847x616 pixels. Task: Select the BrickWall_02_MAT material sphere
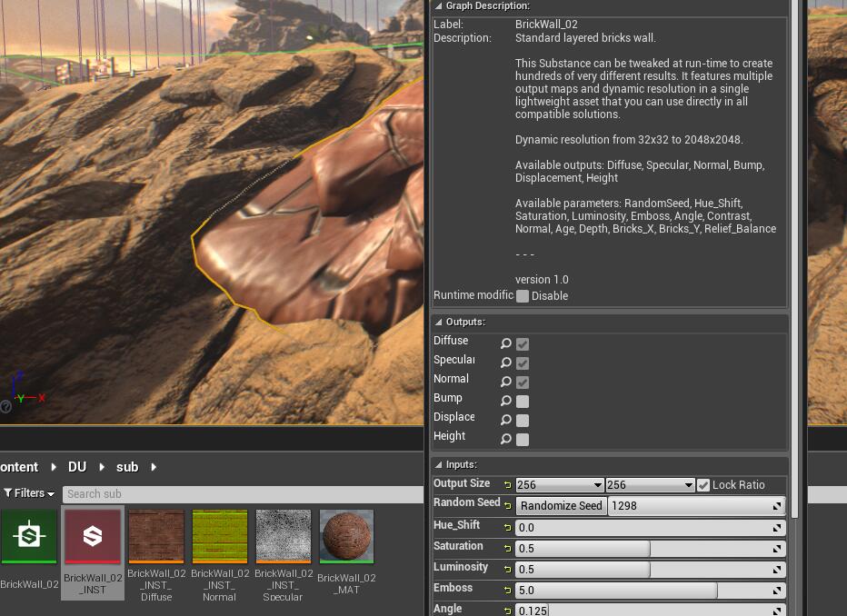347,536
